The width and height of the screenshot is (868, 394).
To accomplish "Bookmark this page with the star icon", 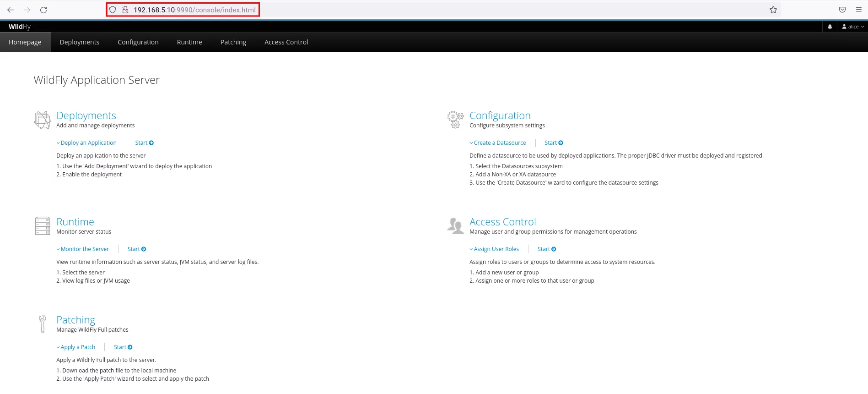I will click(x=773, y=10).
